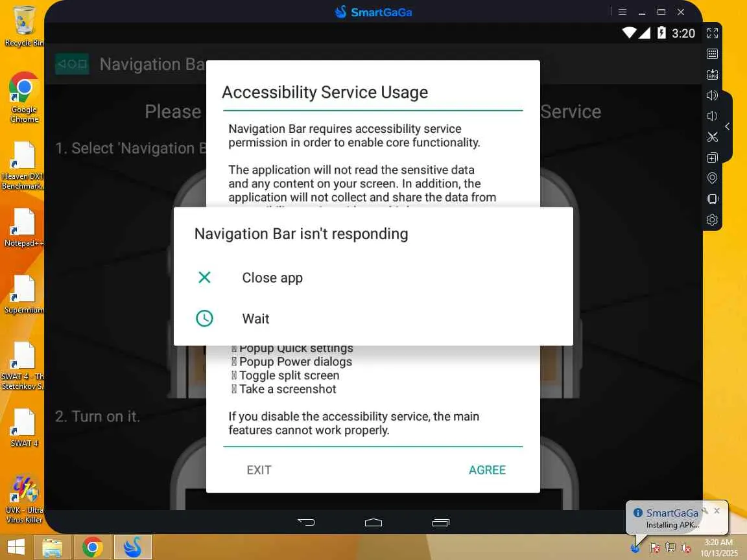Click SmartGaGa taskbar button

pos(133,547)
